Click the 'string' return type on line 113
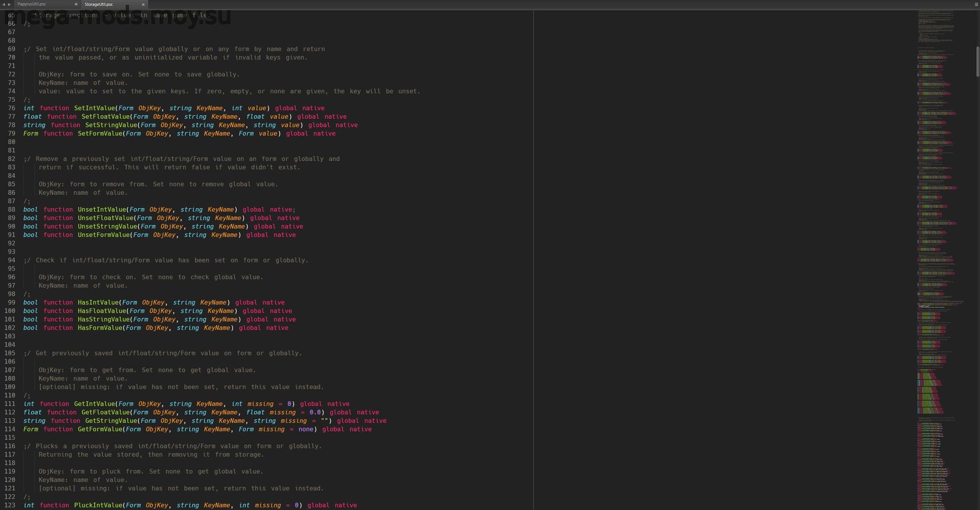 point(34,421)
